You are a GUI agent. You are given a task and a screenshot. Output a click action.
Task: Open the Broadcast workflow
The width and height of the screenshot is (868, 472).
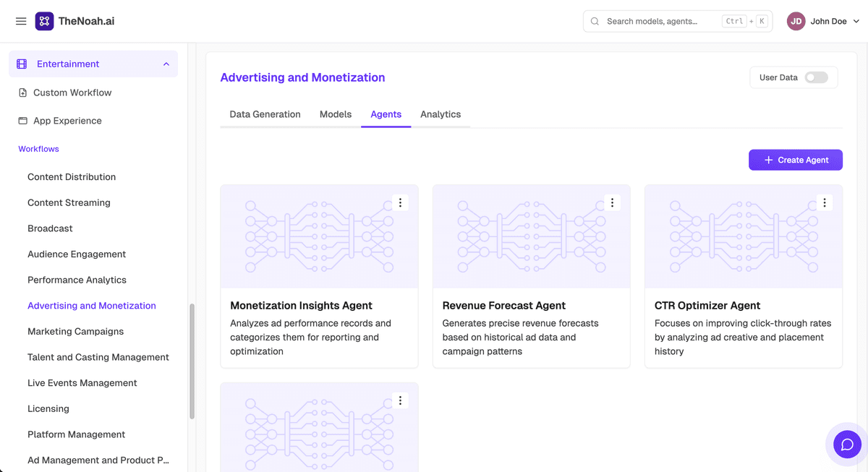coord(50,228)
